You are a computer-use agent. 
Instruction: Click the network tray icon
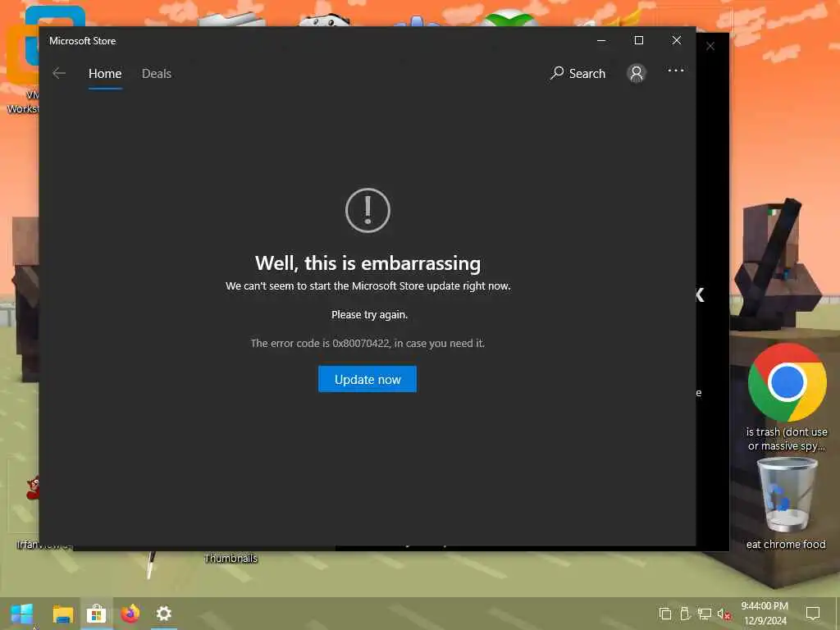pos(705,614)
